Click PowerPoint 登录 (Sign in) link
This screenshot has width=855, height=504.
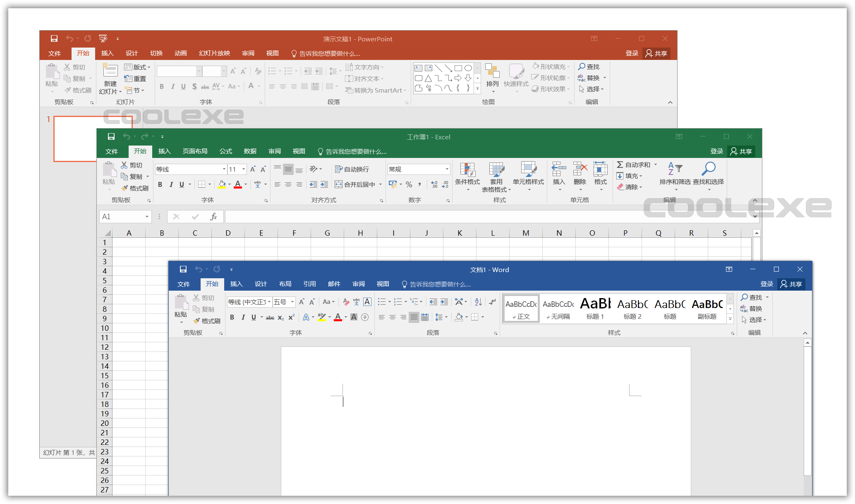pyautogui.click(x=632, y=53)
